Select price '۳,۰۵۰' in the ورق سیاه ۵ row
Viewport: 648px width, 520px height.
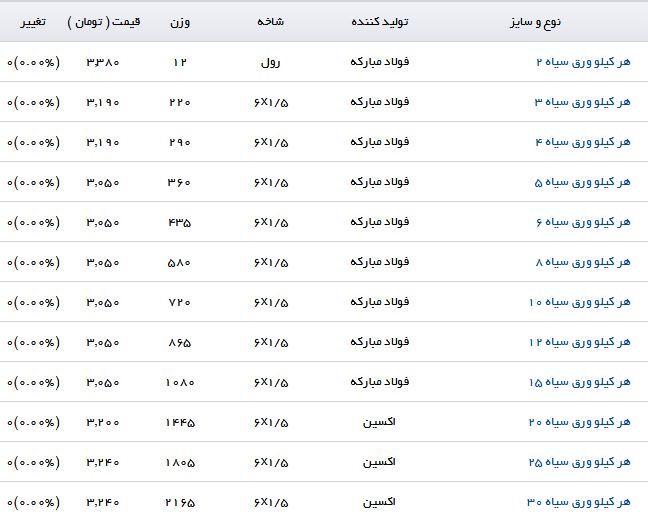[102, 182]
